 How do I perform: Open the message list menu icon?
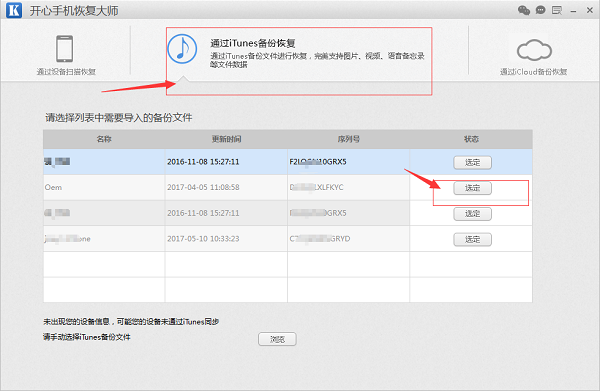[x=557, y=10]
